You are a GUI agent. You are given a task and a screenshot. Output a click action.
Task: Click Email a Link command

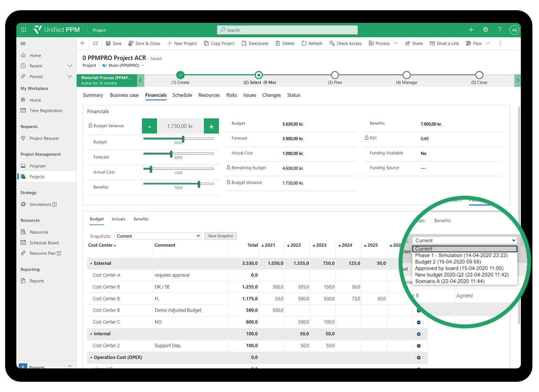444,43
